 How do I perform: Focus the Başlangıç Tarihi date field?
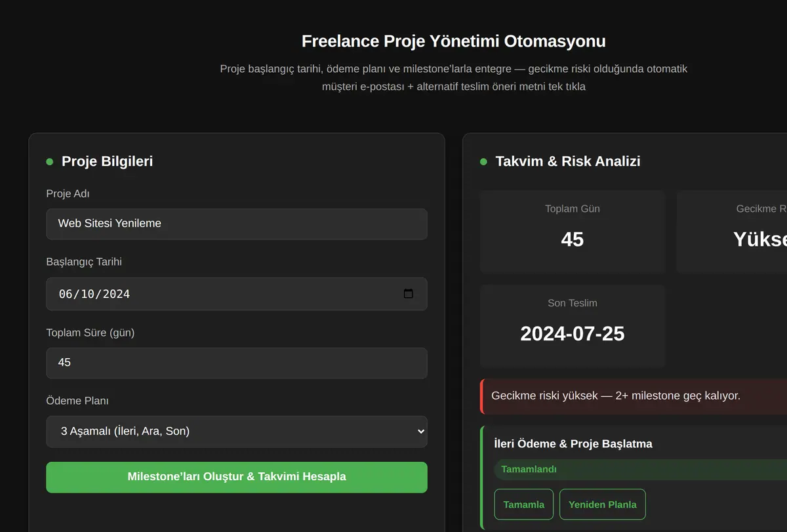pos(237,294)
